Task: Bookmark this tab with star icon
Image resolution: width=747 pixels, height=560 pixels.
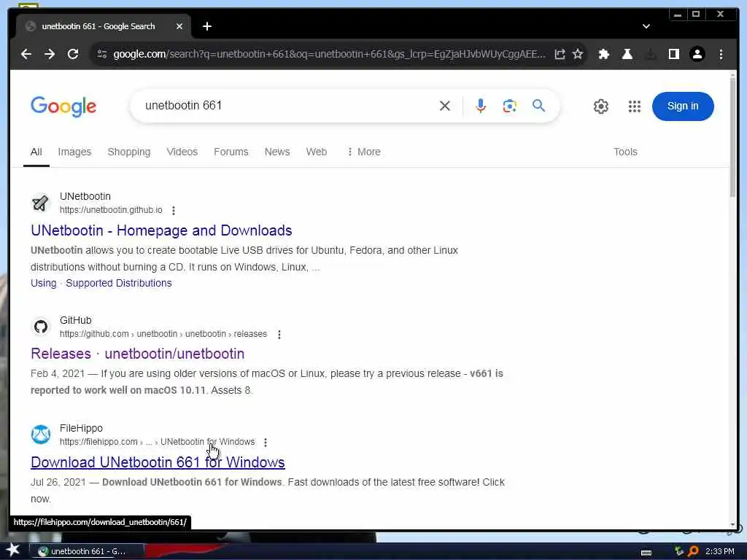Action: [x=578, y=54]
